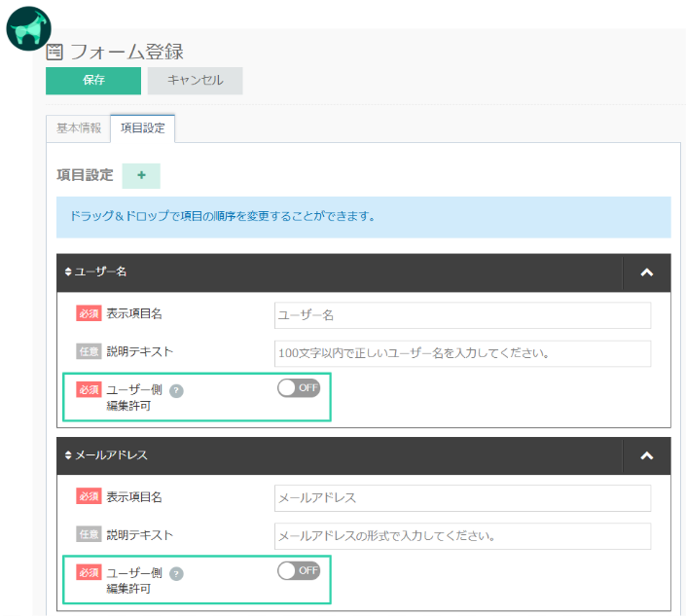Switch to the 基本情報 tab

[78, 128]
